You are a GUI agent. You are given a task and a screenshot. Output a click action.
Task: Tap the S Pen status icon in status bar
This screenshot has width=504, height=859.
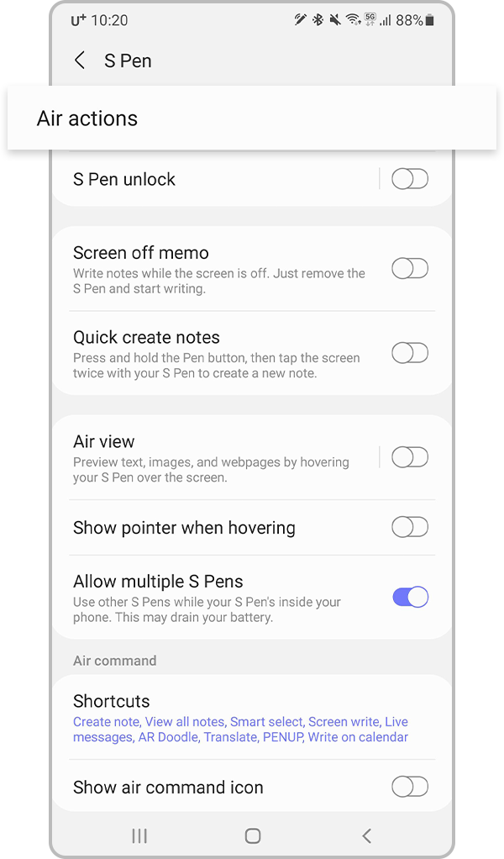(300, 20)
